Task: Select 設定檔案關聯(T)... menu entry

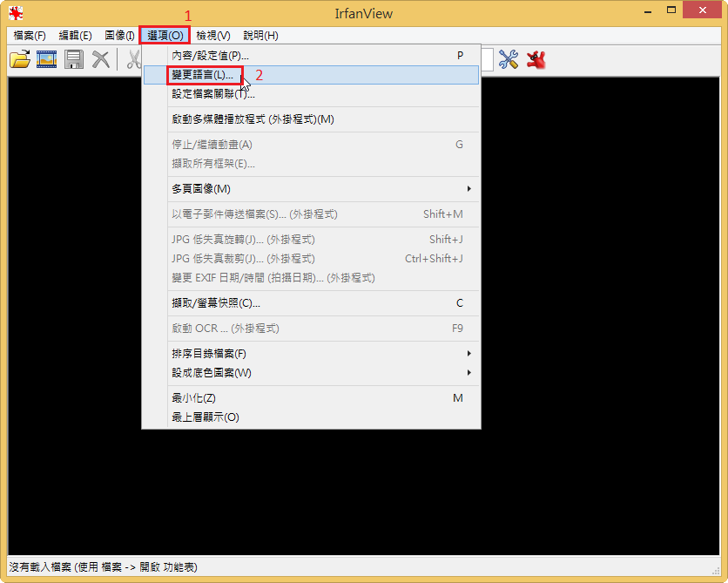Action: 311,94
